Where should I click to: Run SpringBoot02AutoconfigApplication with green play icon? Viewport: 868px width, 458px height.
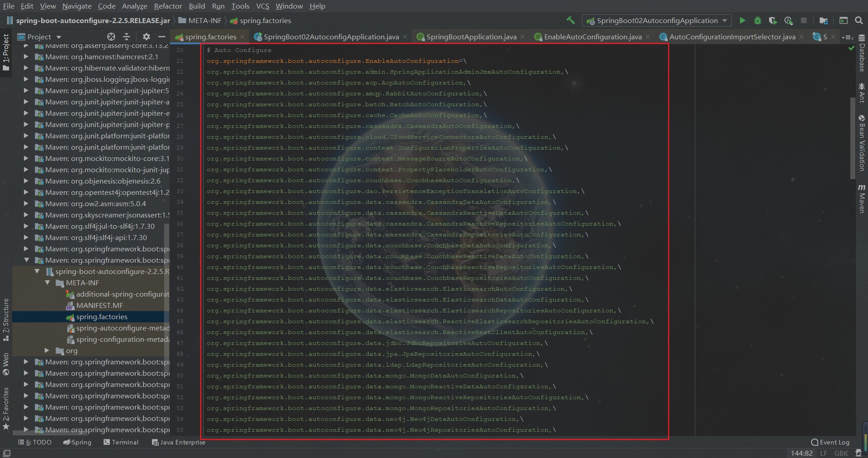tap(742, 20)
